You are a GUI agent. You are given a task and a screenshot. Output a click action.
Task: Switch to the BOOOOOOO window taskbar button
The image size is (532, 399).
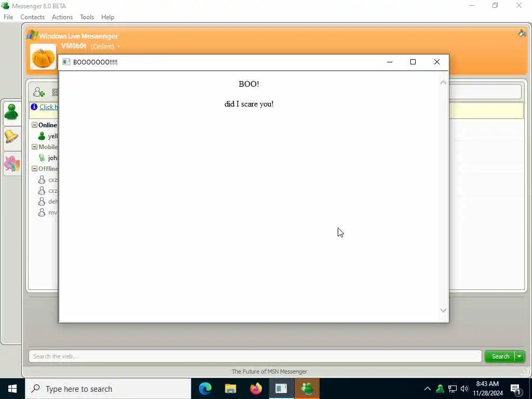point(281,389)
